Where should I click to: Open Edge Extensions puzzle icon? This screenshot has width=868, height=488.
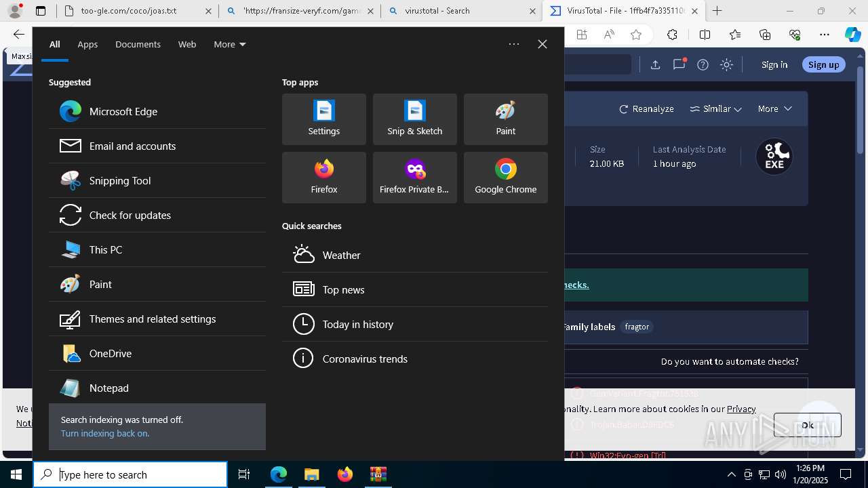(672, 35)
